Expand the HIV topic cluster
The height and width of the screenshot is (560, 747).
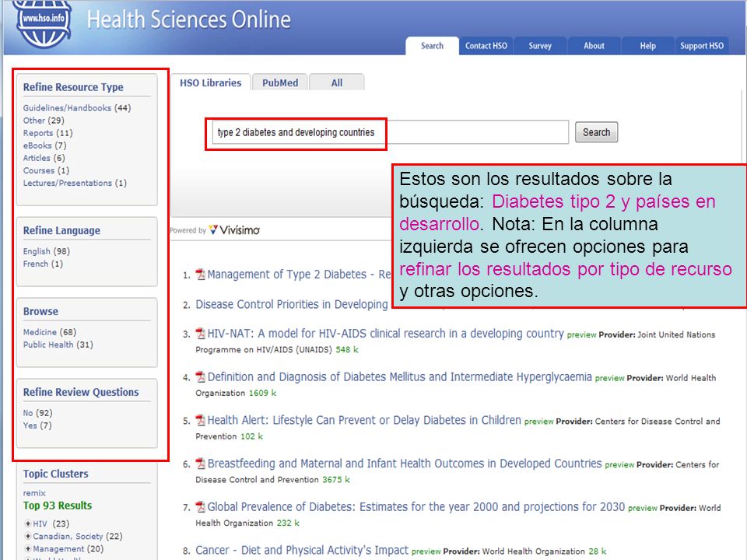pos(28,523)
